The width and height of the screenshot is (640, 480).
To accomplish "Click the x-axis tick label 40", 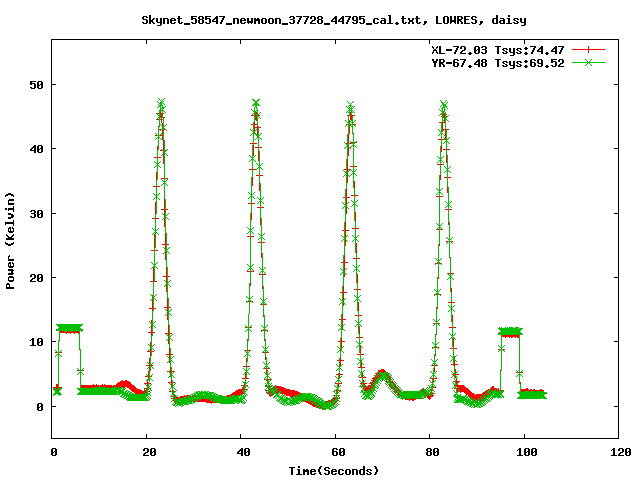I will (x=243, y=452).
